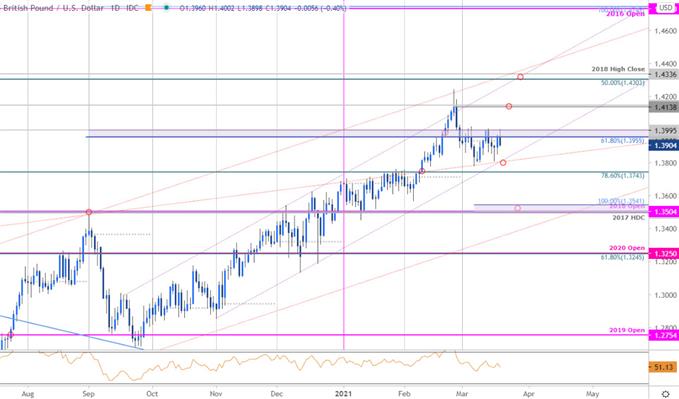Screen dimensions: 679x399
Task: Select the 100.00%(1.3541) Fibonacci label
Action: pos(621,201)
